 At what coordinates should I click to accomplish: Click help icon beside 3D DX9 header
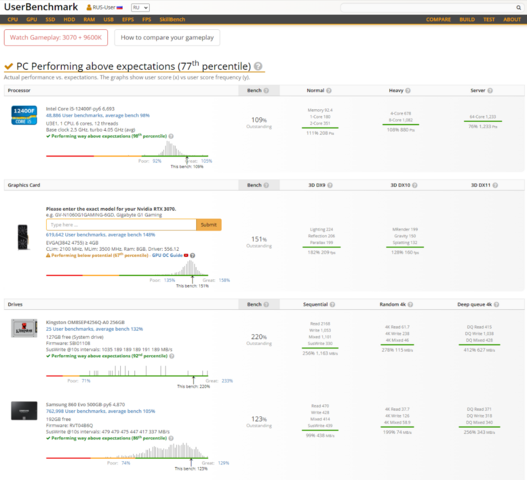coord(330,185)
